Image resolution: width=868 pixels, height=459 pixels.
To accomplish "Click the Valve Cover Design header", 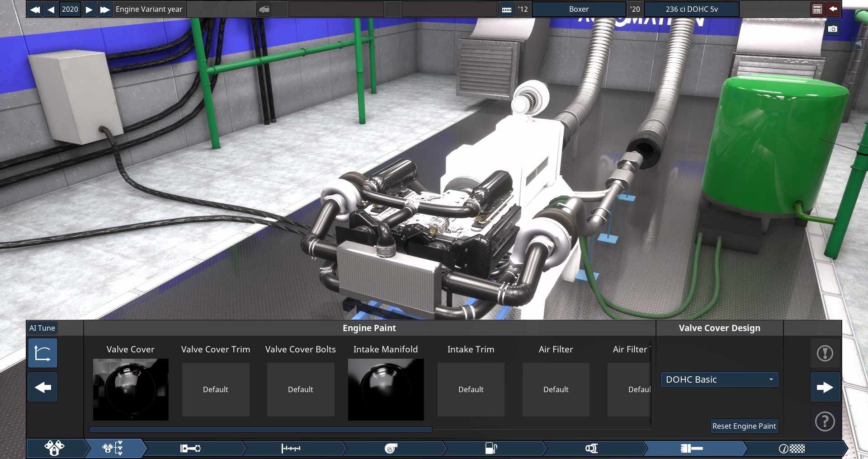I will tap(719, 328).
